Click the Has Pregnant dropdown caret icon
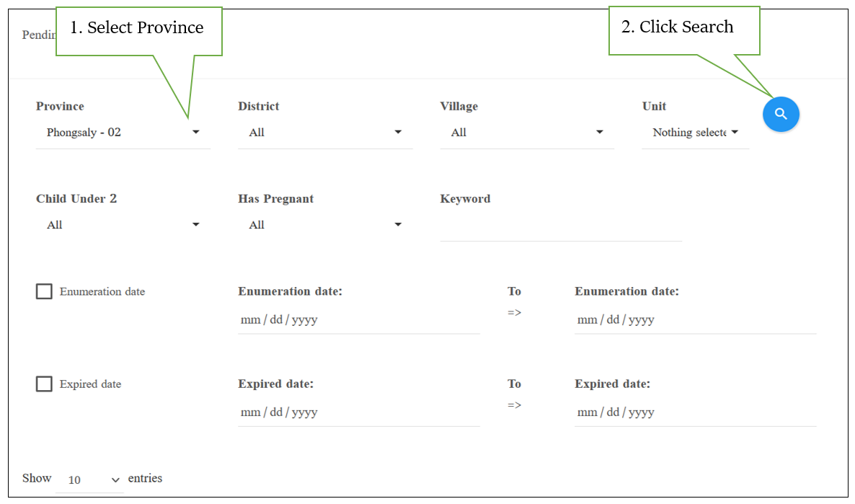 [x=398, y=224]
